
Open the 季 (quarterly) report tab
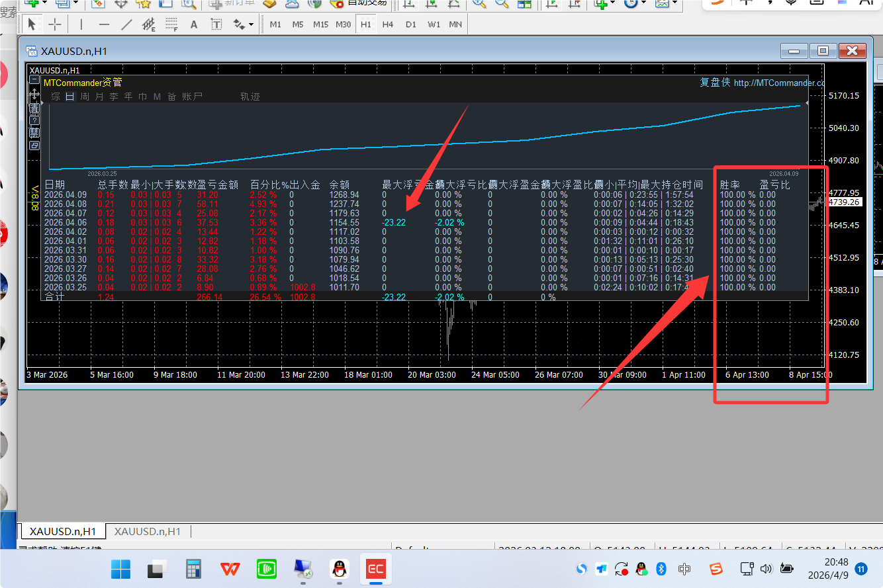click(114, 97)
